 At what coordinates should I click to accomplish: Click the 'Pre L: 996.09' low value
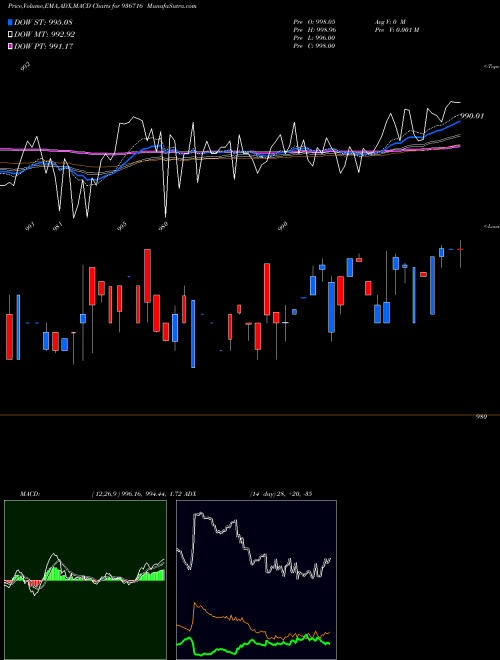(x=314, y=37)
